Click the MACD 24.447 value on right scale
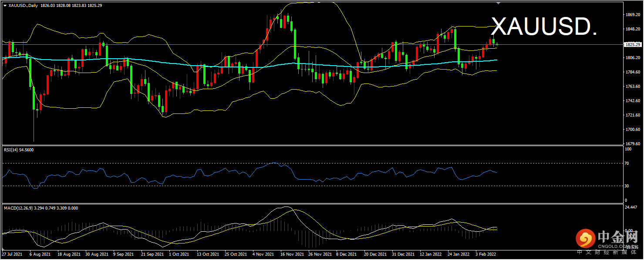 [631, 207]
